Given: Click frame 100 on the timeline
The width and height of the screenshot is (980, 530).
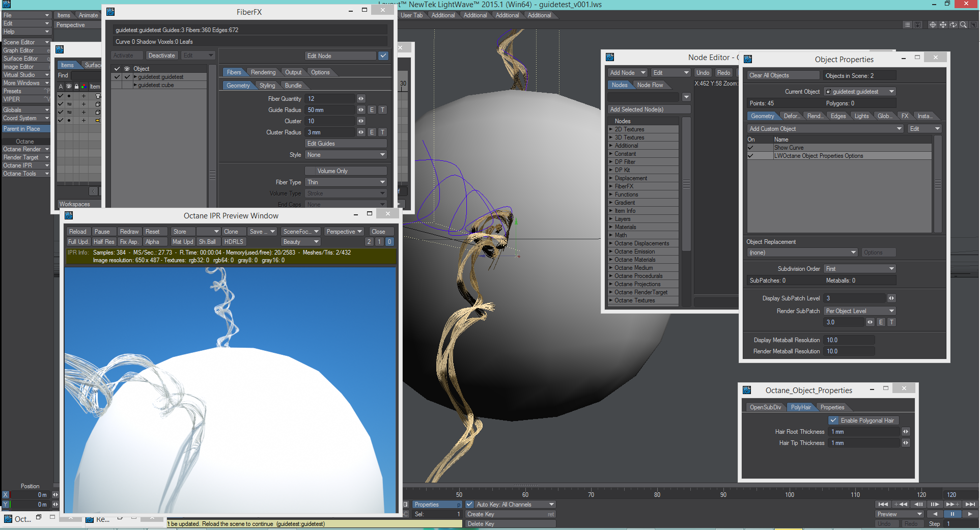Looking at the screenshot, I should tap(790, 494).
